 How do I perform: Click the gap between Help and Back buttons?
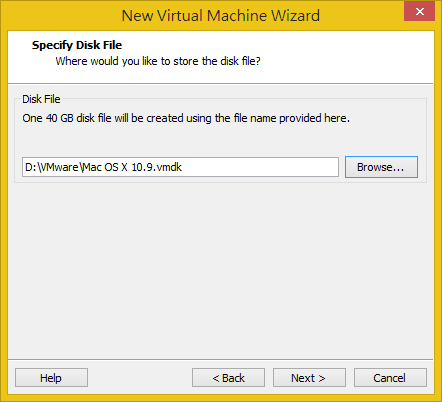(140, 378)
